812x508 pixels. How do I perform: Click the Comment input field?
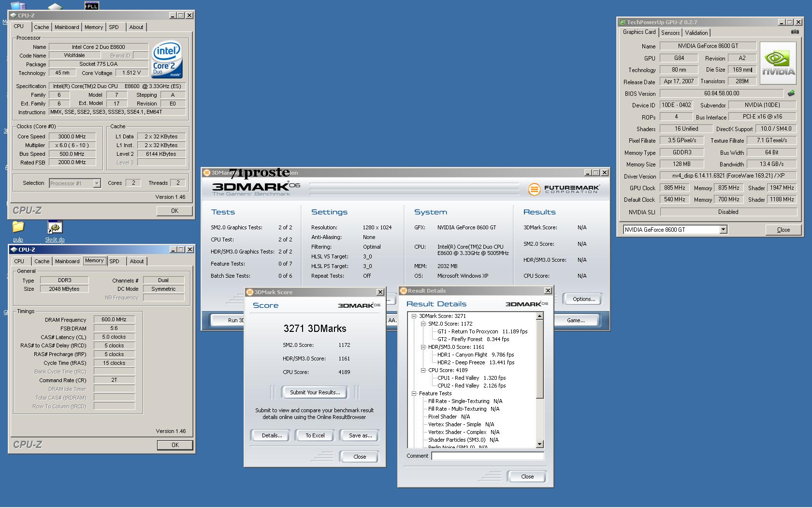(488, 456)
